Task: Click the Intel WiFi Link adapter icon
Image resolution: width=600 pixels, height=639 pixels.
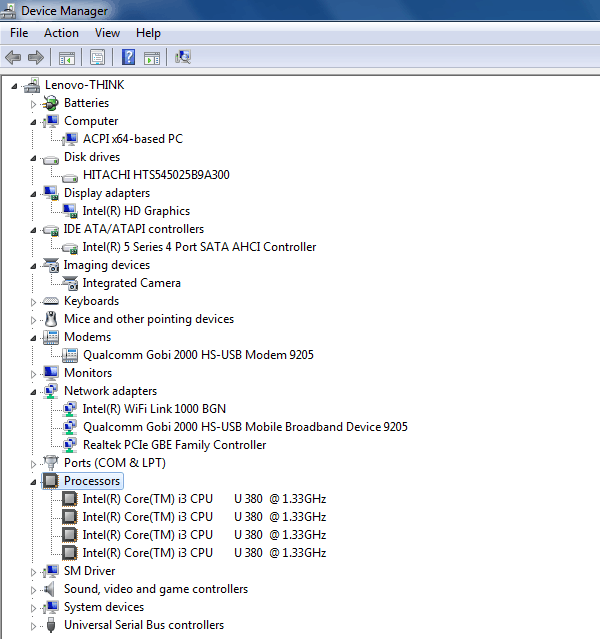Action: 70,409
